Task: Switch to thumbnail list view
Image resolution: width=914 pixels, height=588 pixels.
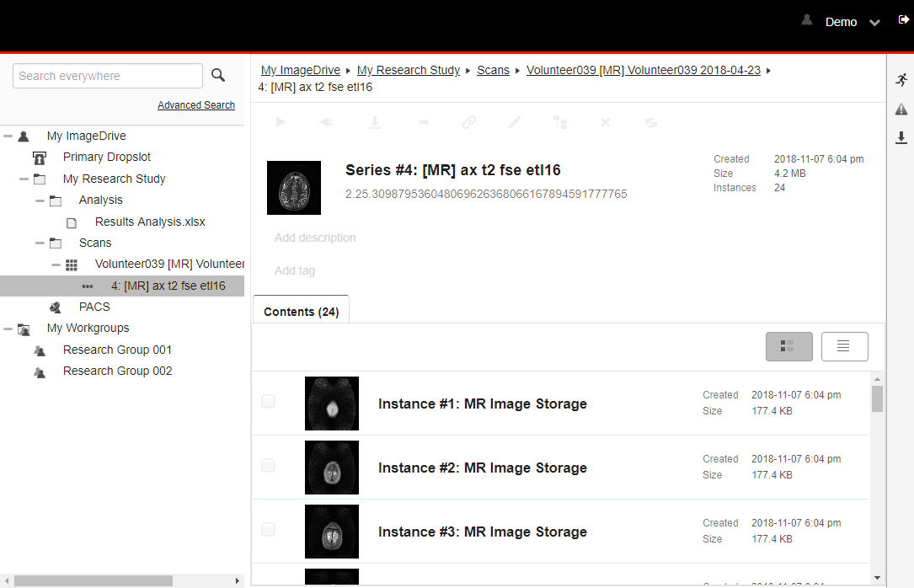Action: (x=788, y=346)
